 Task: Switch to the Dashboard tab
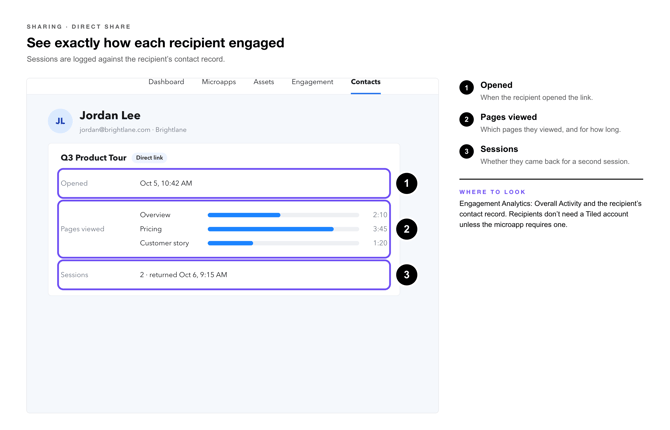[166, 82]
